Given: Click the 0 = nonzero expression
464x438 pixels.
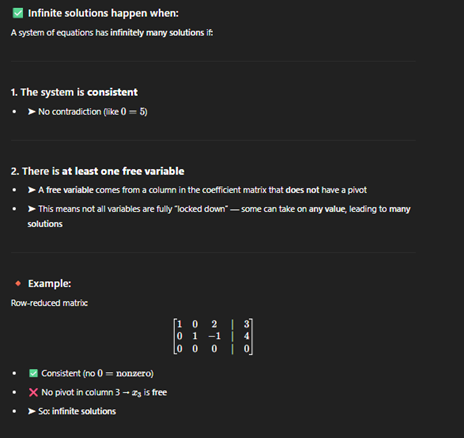Looking at the screenshot, I should pyautogui.click(x=124, y=373).
